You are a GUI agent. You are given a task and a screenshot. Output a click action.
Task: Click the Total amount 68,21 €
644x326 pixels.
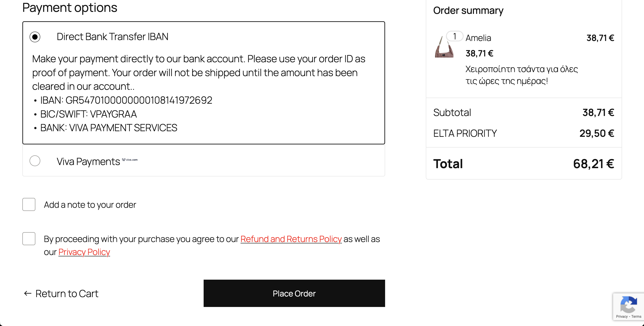click(593, 164)
